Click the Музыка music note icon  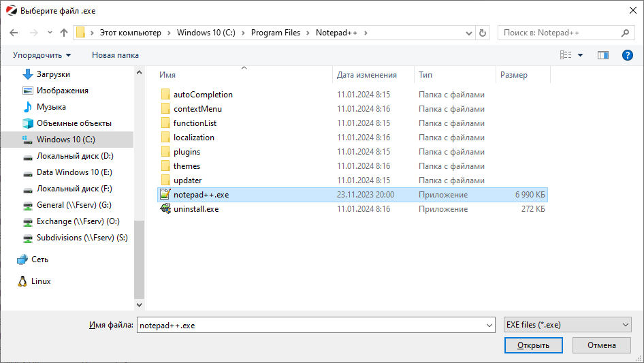(x=27, y=107)
